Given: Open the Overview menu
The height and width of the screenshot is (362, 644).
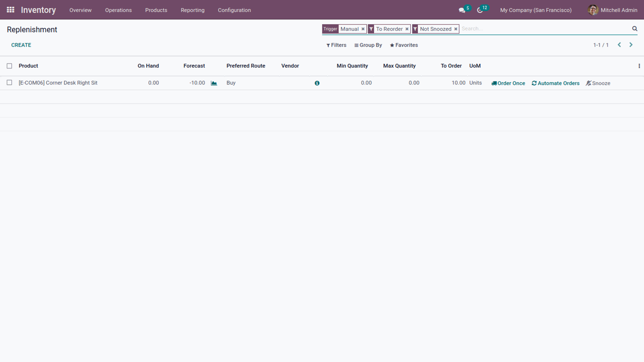Looking at the screenshot, I should click(80, 10).
